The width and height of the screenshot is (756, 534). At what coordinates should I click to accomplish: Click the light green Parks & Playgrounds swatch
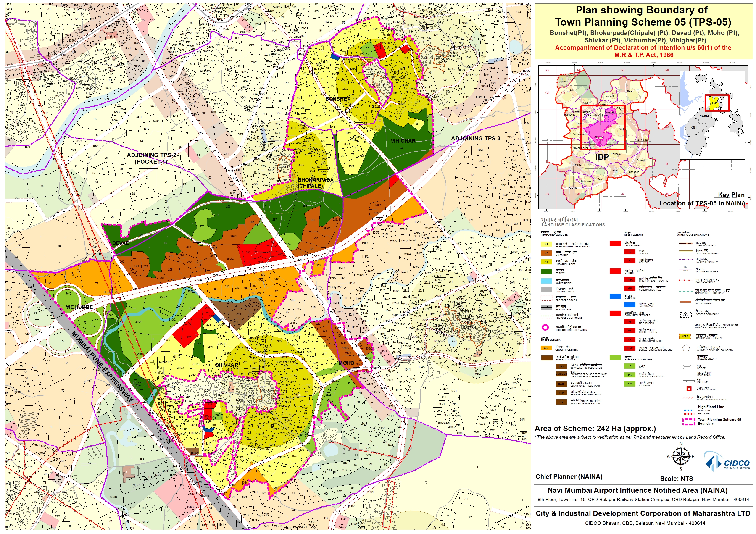(615, 358)
